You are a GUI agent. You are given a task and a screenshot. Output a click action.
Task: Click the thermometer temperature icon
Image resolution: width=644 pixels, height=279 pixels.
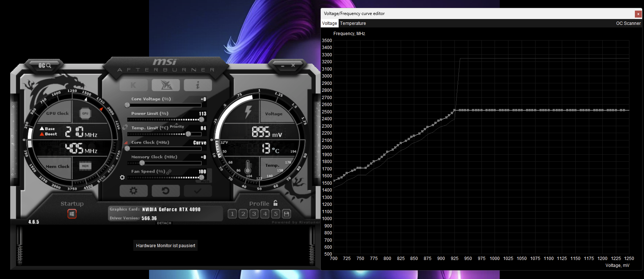point(248,167)
